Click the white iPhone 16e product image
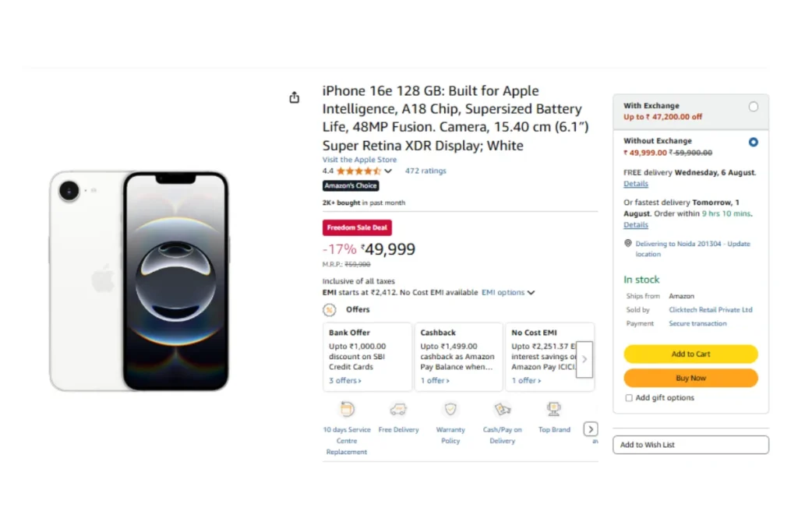The image size is (798, 532). pyautogui.click(x=139, y=280)
